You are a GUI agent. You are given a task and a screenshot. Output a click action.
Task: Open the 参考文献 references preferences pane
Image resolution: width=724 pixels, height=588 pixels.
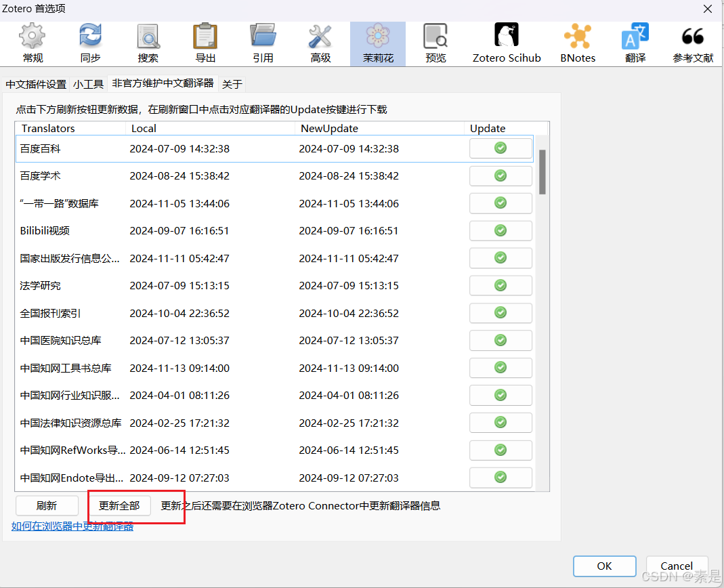(693, 44)
